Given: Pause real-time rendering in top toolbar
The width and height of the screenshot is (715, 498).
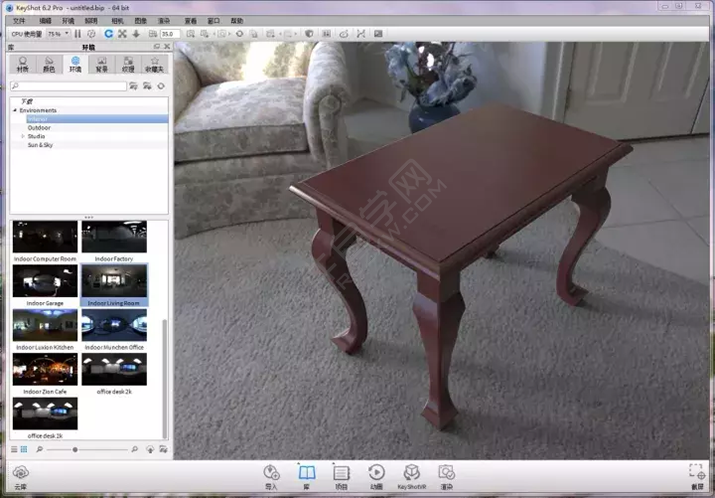Looking at the screenshot, I should pos(78,34).
